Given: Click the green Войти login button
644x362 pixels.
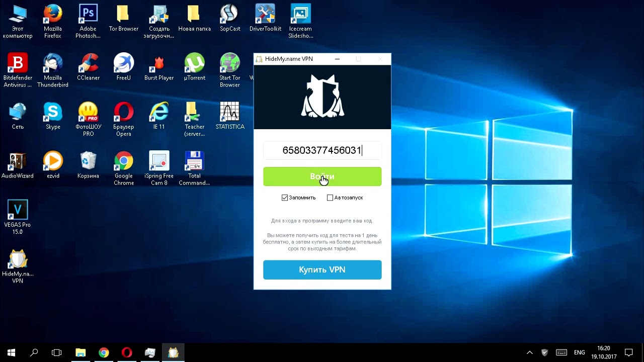Looking at the screenshot, I should (x=322, y=176).
